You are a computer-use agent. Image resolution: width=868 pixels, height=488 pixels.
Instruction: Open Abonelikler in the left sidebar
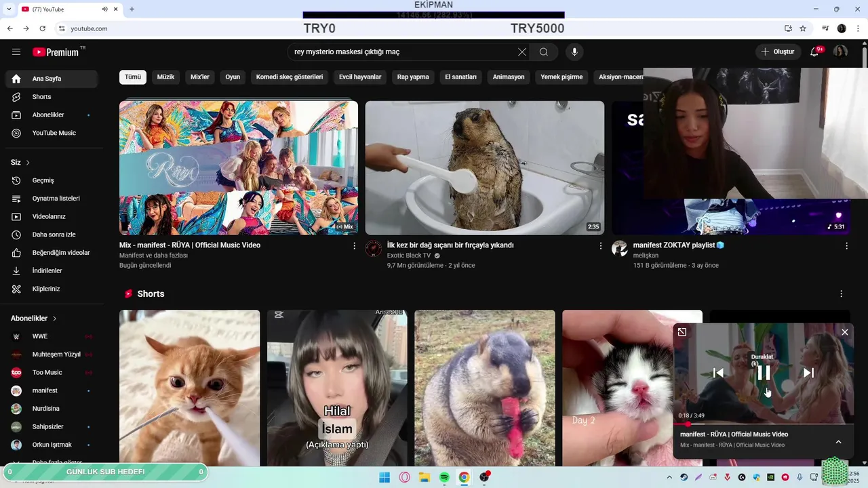(x=52, y=115)
